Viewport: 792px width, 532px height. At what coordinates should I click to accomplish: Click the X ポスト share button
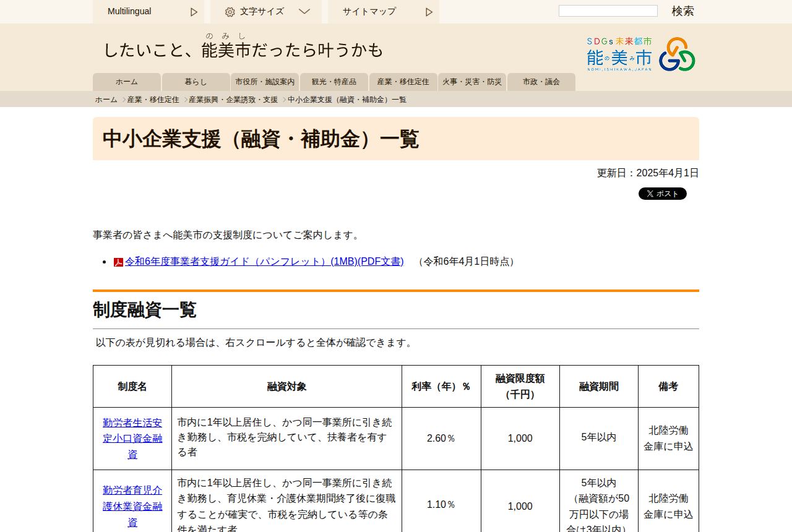[x=663, y=194]
